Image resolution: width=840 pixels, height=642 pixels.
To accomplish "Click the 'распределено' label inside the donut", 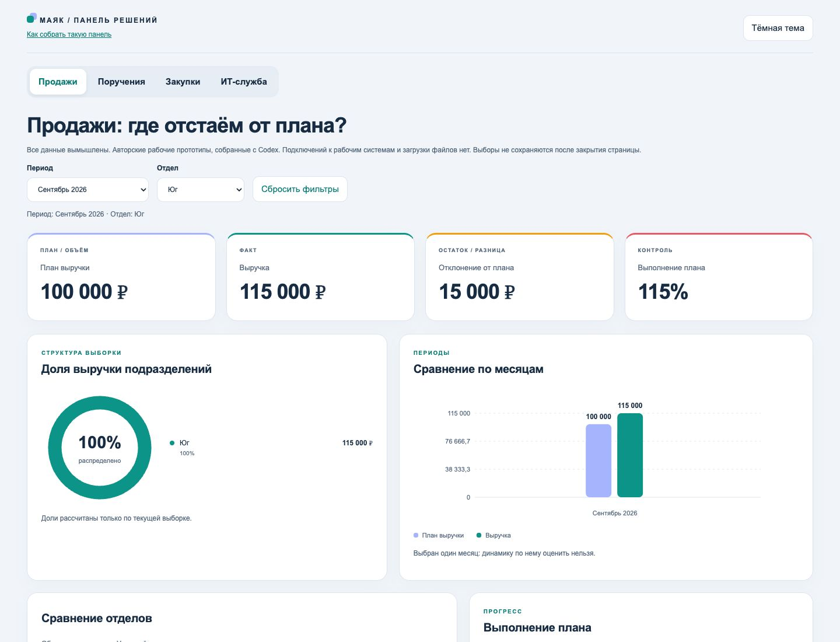I will click(100, 460).
